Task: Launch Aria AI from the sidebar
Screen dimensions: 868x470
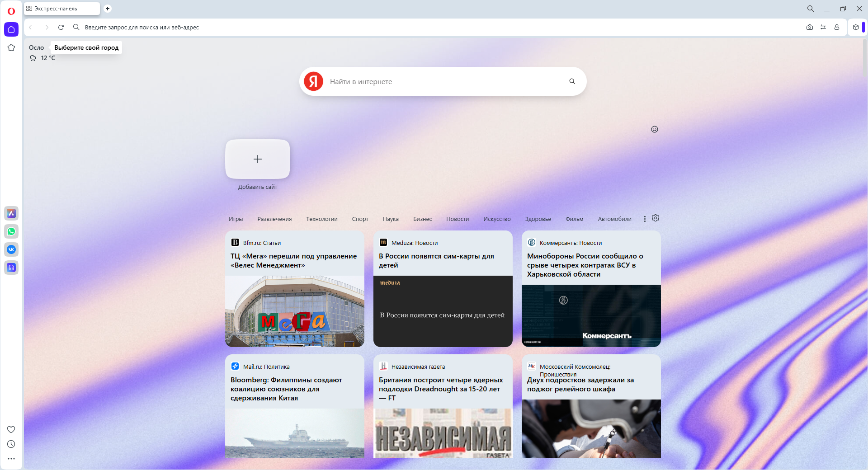Action: coord(11,213)
